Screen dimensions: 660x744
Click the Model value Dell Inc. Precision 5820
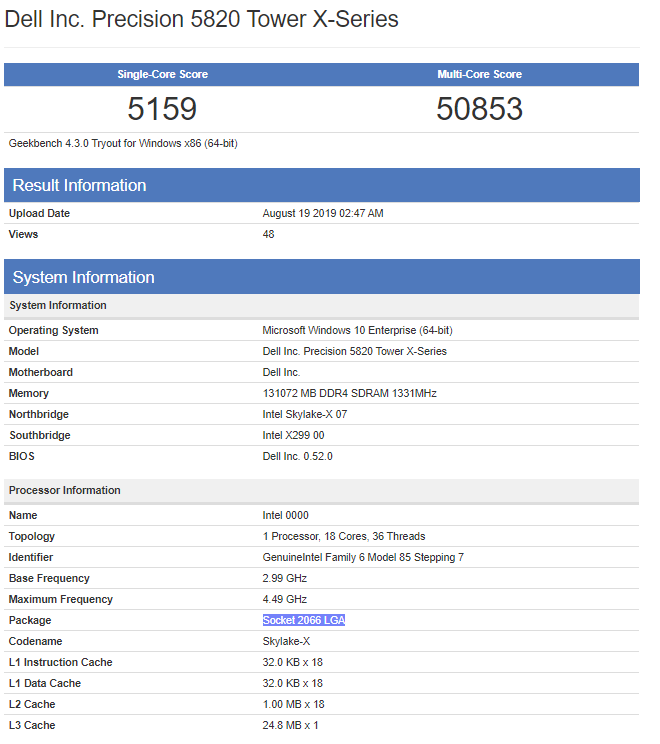point(354,351)
